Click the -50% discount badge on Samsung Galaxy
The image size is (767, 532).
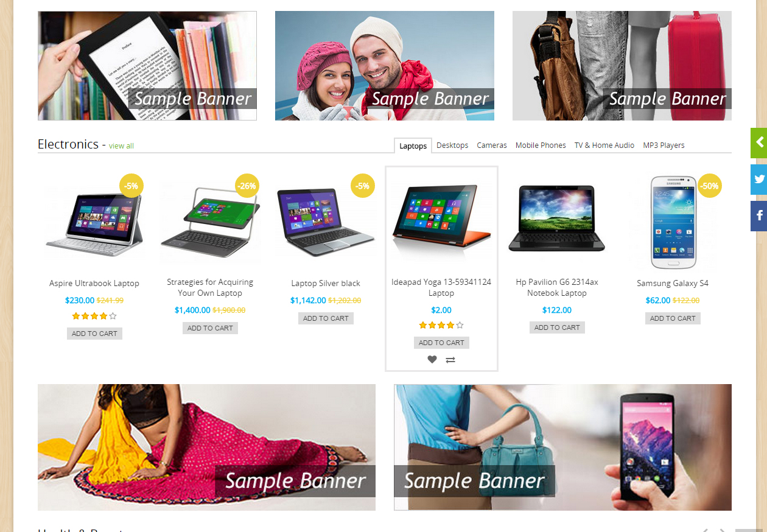click(x=709, y=186)
